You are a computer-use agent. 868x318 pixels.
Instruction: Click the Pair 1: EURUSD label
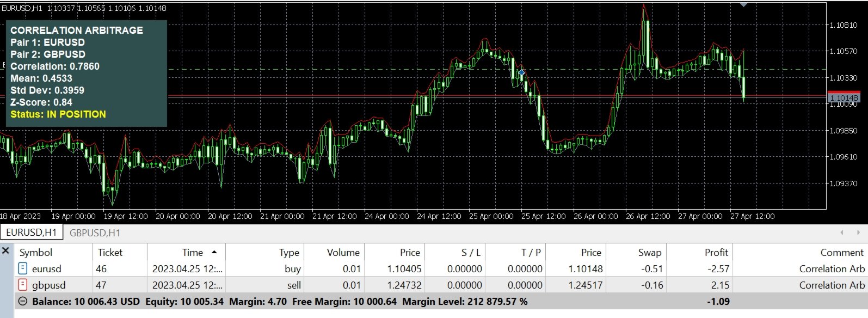(48, 42)
